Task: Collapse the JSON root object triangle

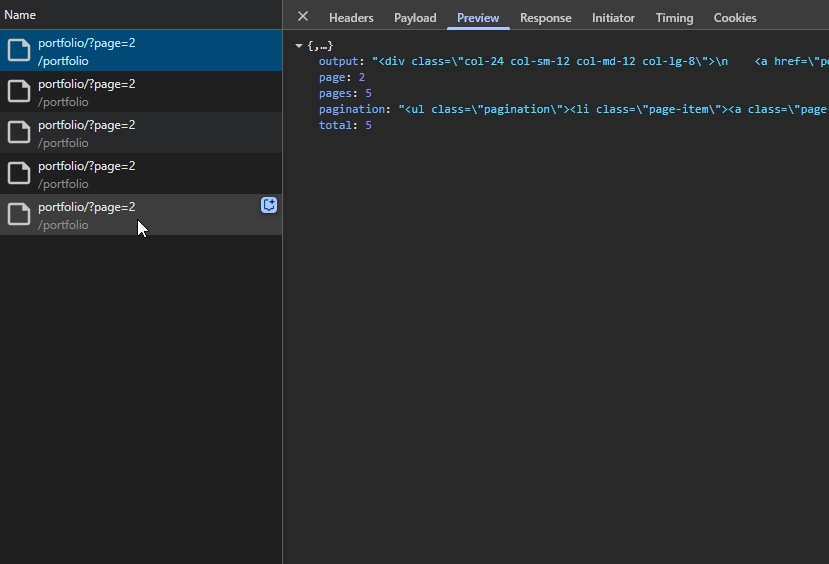Action: coord(299,46)
